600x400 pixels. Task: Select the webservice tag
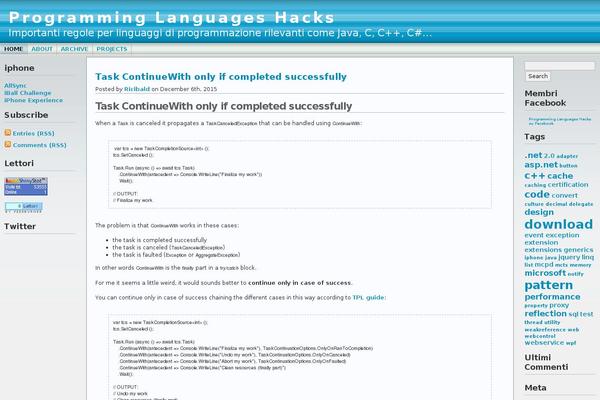[x=544, y=343]
